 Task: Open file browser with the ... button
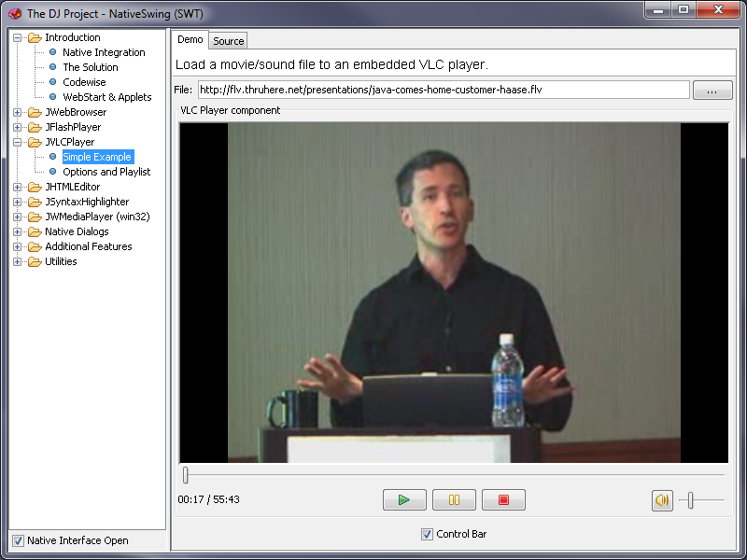712,90
